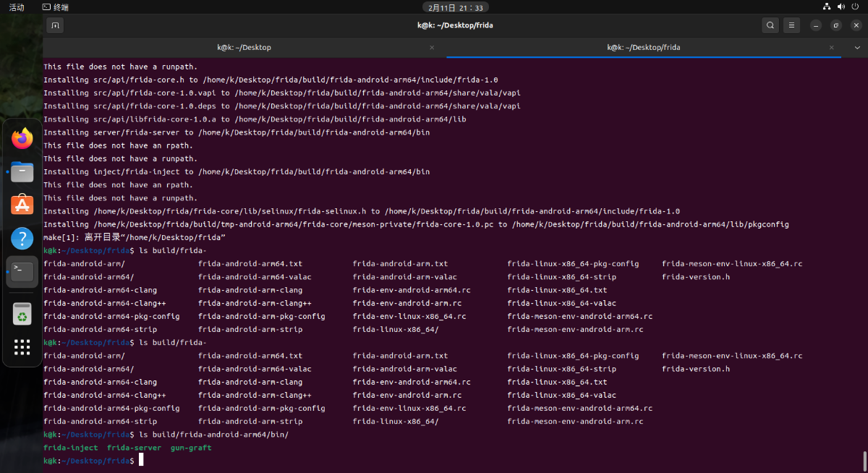Close the ~/Desktop terminal tab
This screenshot has height=473, width=868.
(x=432, y=48)
